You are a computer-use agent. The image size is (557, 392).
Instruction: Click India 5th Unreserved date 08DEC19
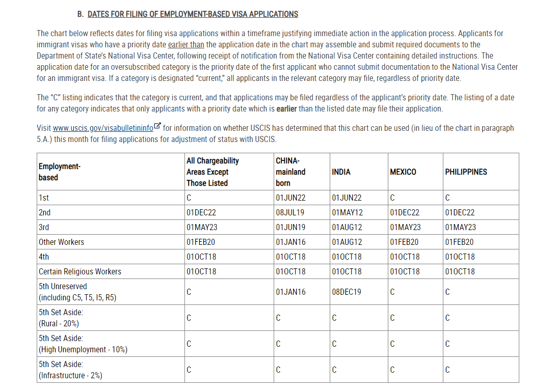coord(347,292)
